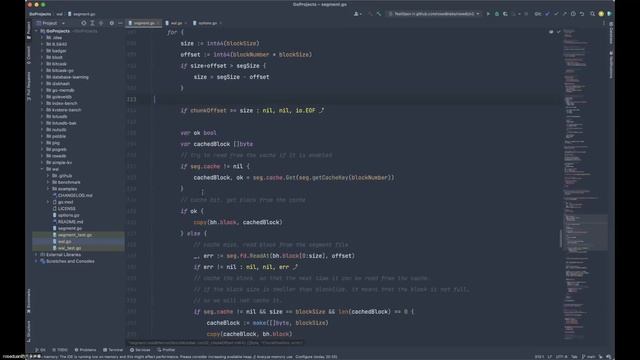The width and height of the screenshot is (640, 360).
Task: Open the Profiler tool window tab
Action: [166, 350]
